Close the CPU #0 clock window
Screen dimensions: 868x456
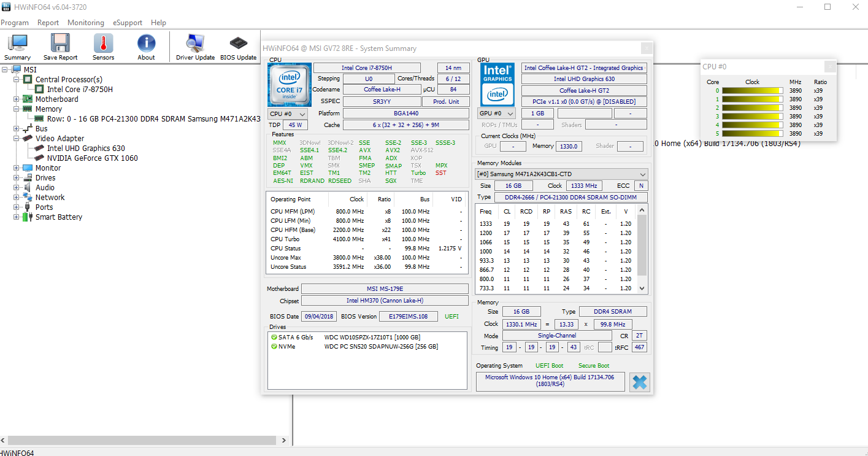point(830,66)
